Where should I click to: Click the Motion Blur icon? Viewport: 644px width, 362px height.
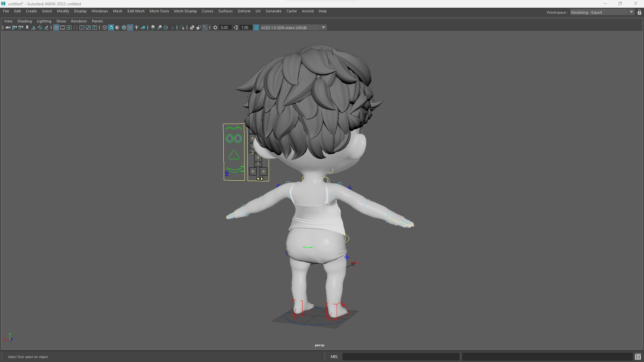(x=159, y=27)
